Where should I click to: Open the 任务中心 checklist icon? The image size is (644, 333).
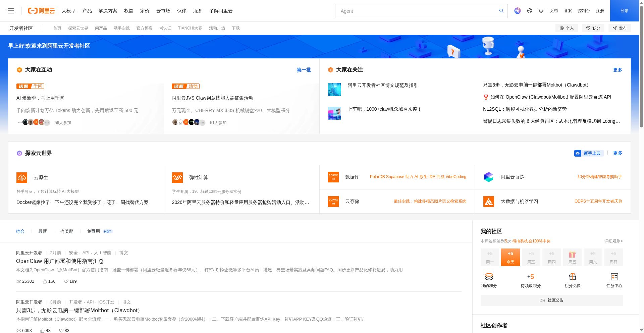pos(614,277)
